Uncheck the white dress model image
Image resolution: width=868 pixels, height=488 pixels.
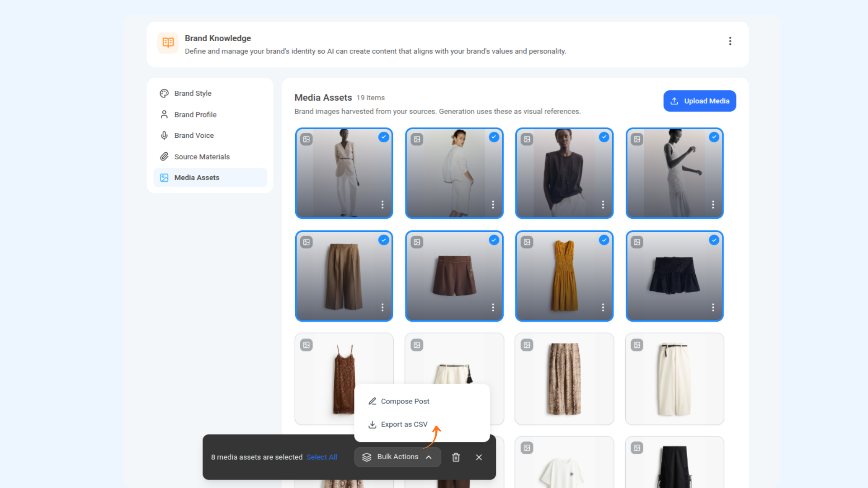click(714, 137)
